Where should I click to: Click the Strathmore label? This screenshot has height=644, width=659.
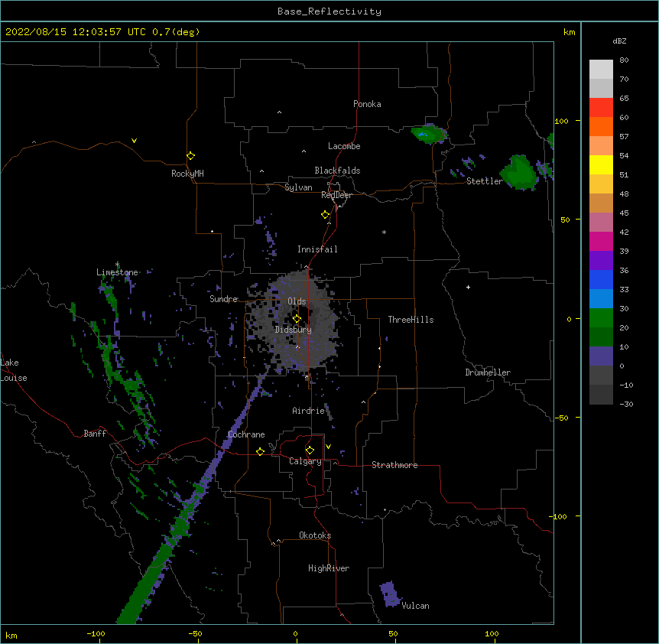tap(394, 465)
